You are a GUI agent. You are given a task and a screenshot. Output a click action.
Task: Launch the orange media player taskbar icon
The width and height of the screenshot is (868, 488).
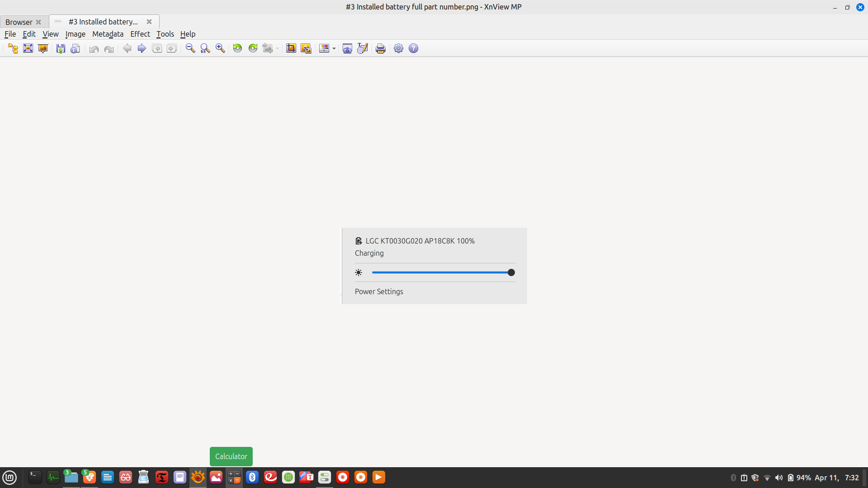pos(379,477)
